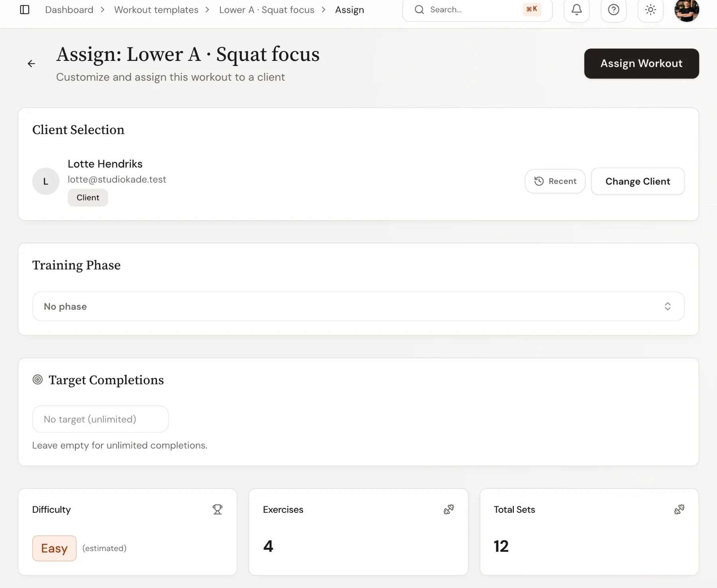
Task: Click the Exercises count '4'
Action: (268, 546)
